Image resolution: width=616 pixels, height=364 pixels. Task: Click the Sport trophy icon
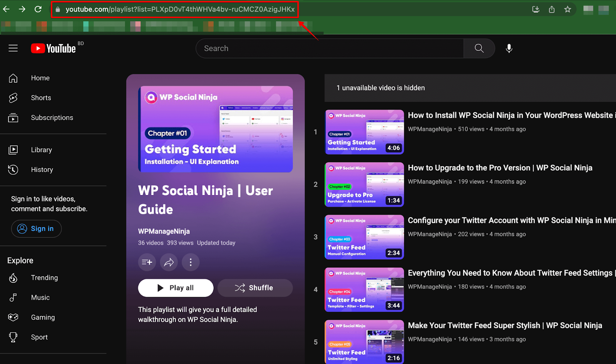(x=13, y=337)
